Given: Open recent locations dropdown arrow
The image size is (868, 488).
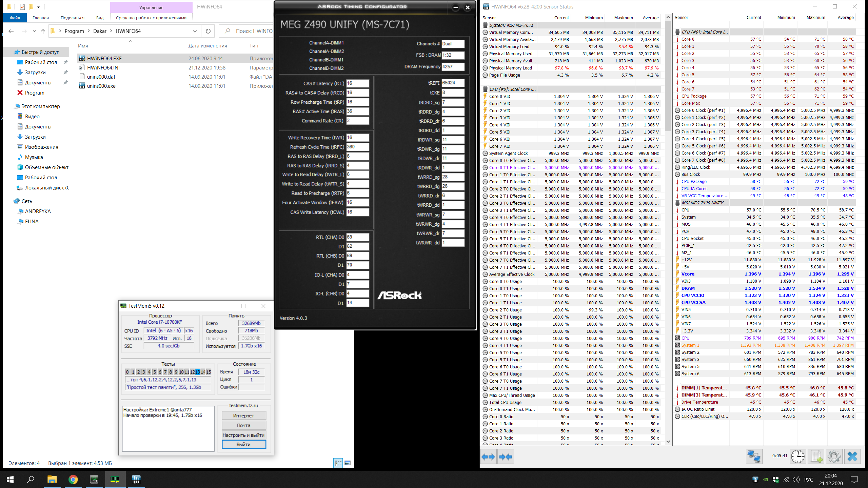Looking at the screenshot, I should point(34,31).
